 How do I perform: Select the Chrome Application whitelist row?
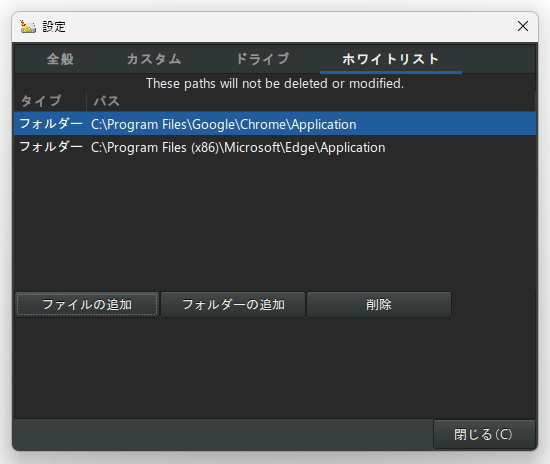click(275, 124)
